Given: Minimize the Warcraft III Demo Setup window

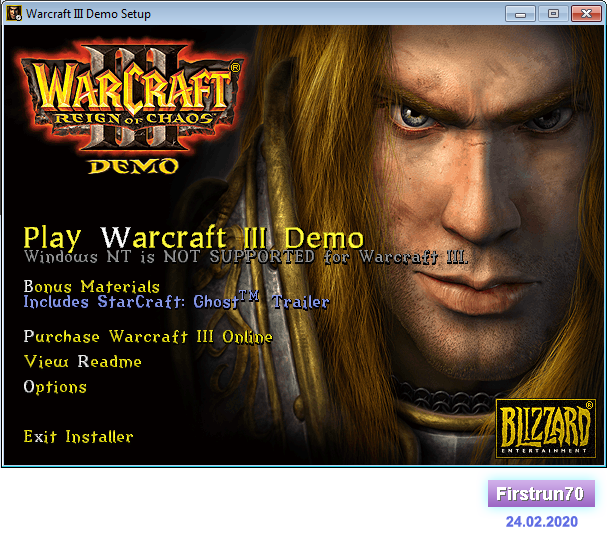Looking at the screenshot, I should click(520, 14).
